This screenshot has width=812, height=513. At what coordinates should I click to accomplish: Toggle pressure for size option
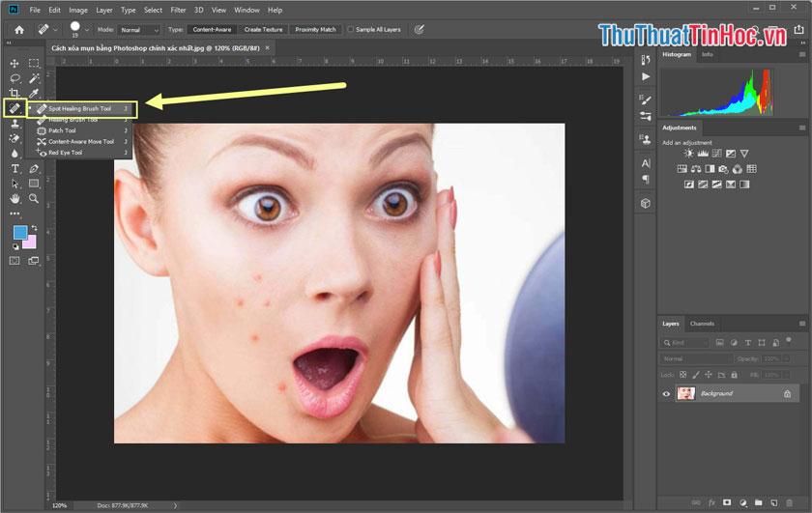(x=419, y=30)
